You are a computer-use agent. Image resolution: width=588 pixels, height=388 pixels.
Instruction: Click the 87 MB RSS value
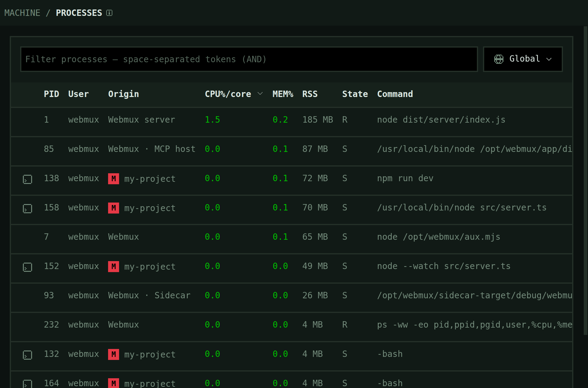click(x=315, y=149)
